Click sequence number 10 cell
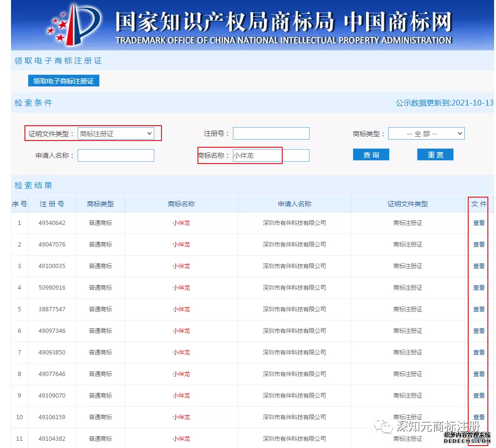 [19, 417]
